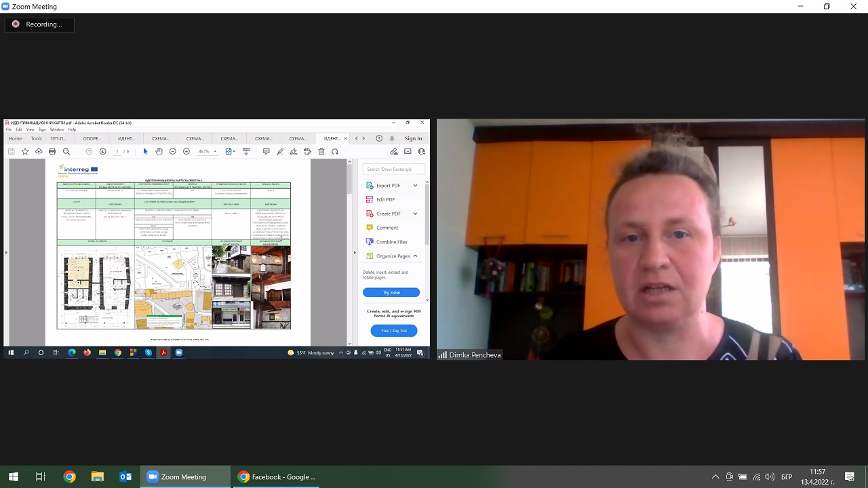This screenshot has height=488, width=868.
Task: Click the star bookmark icon
Action: tap(25, 151)
